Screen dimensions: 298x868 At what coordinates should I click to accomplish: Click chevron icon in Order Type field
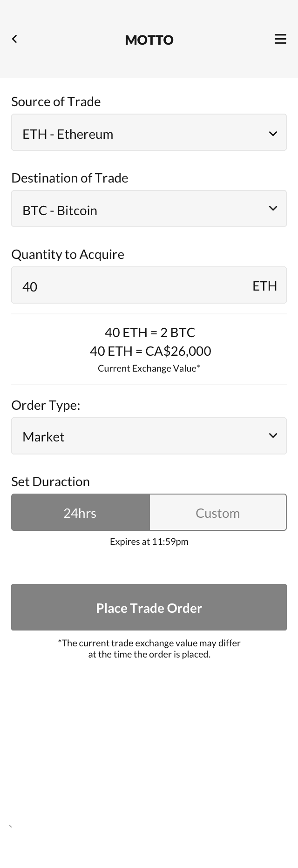[x=273, y=435]
